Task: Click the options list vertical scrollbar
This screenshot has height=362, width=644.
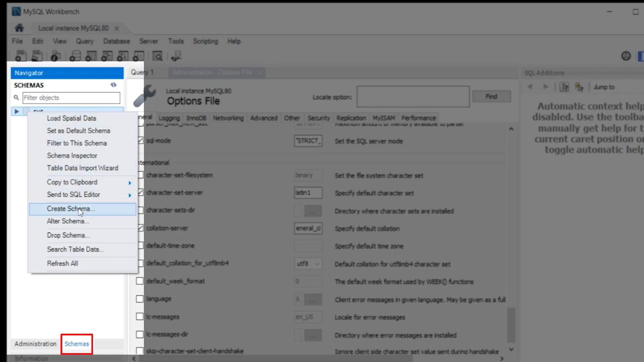Action: tap(511, 325)
